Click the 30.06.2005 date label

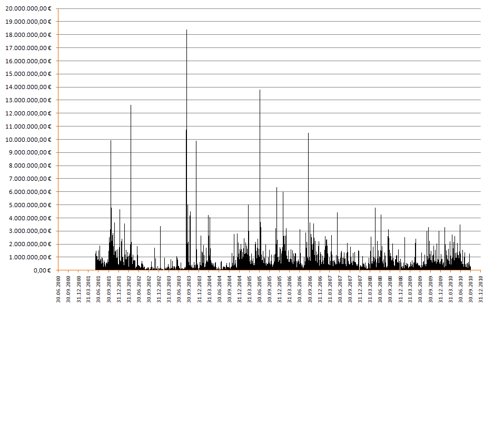coord(260,289)
